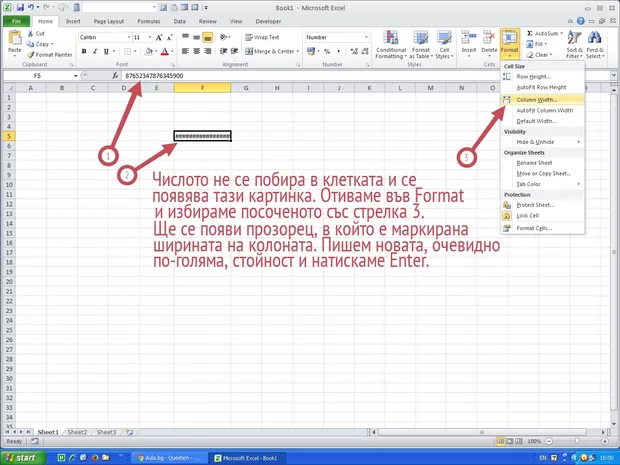
Task: Click Find & Select binoculars icon
Action: pyautogui.click(x=594, y=38)
